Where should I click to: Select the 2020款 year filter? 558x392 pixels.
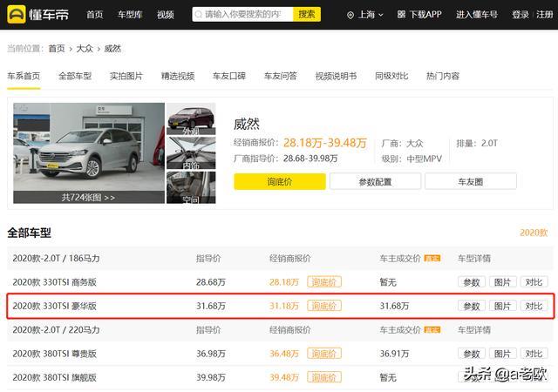[x=534, y=233]
